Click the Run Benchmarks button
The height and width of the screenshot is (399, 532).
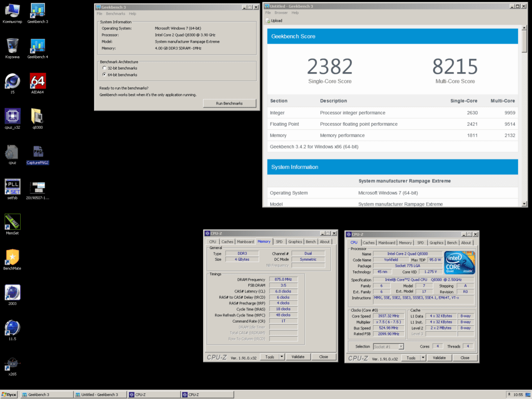229,103
